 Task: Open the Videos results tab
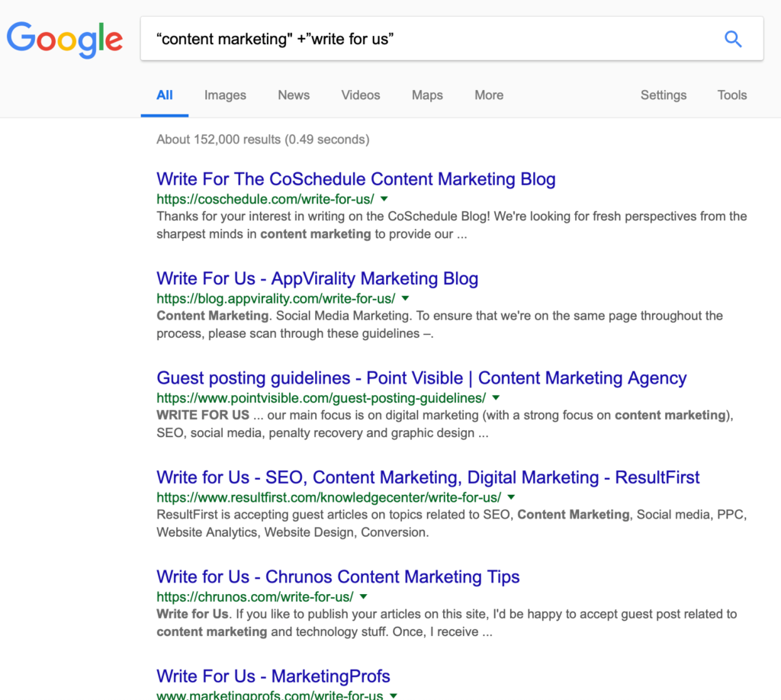coord(361,95)
